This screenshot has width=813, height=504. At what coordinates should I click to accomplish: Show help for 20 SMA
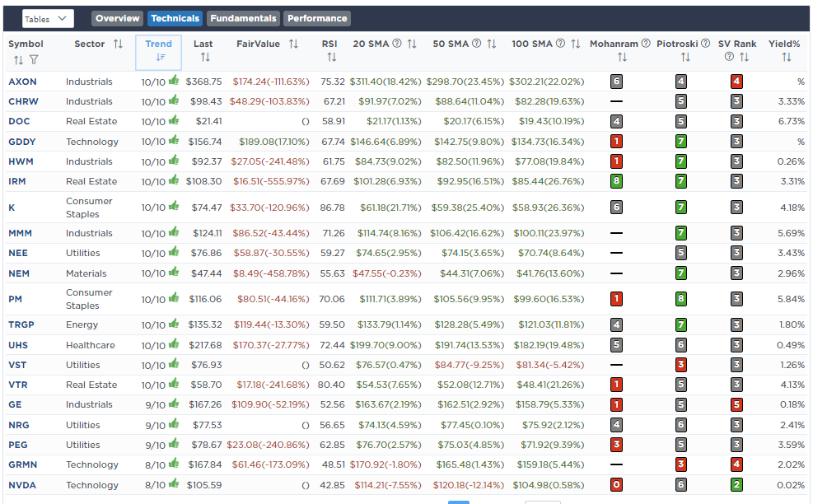[397, 44]
